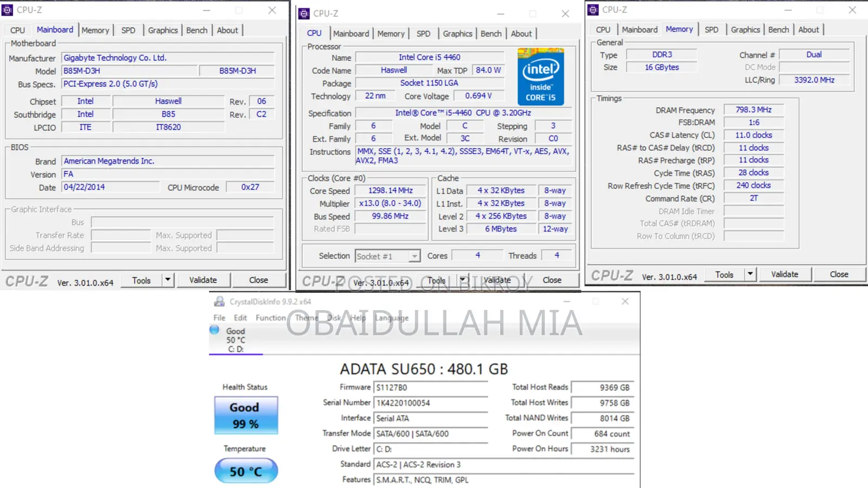Image resolution: width=868 pixels, height=488 pixels.
Task: Open Bench tab in middle CPU window
Action: [x=491, y=34]
